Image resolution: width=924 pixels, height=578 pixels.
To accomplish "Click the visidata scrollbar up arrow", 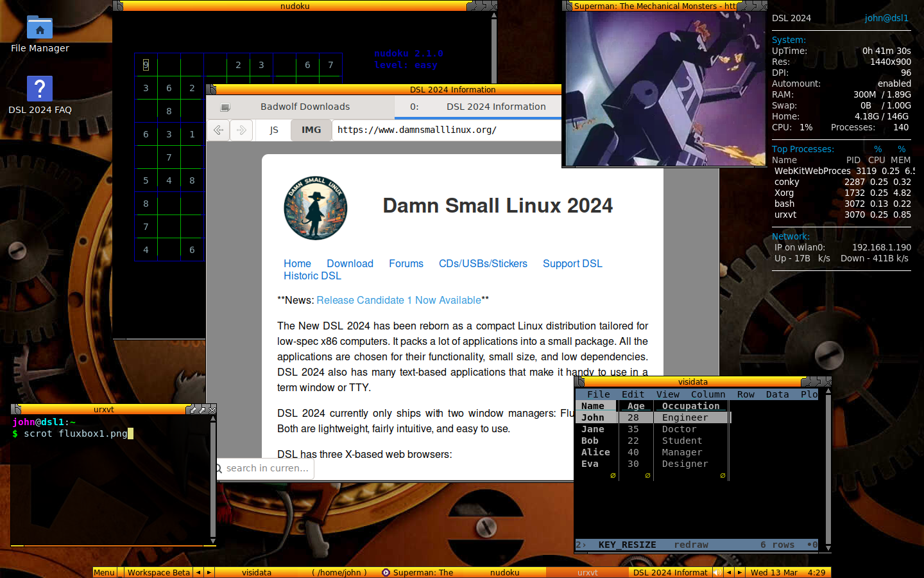I will [828, 391].
